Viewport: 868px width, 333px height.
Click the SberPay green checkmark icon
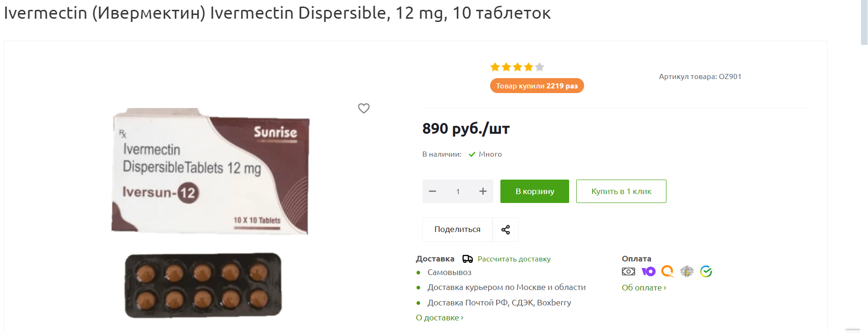point(706,271)
